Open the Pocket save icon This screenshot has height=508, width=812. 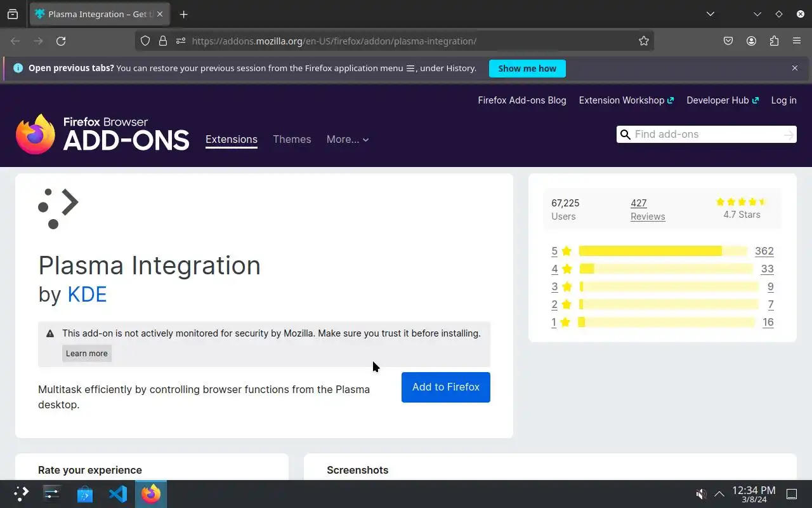(x=728, y=41)
